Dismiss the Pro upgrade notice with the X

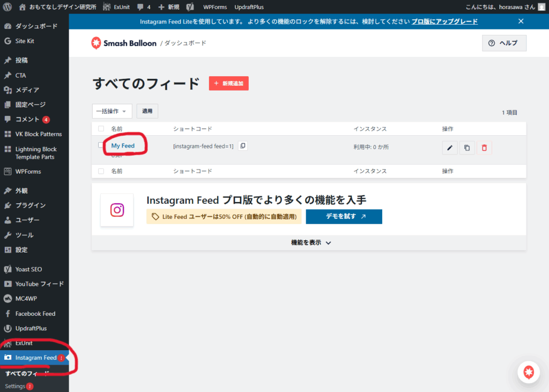[x=521, y=21]
